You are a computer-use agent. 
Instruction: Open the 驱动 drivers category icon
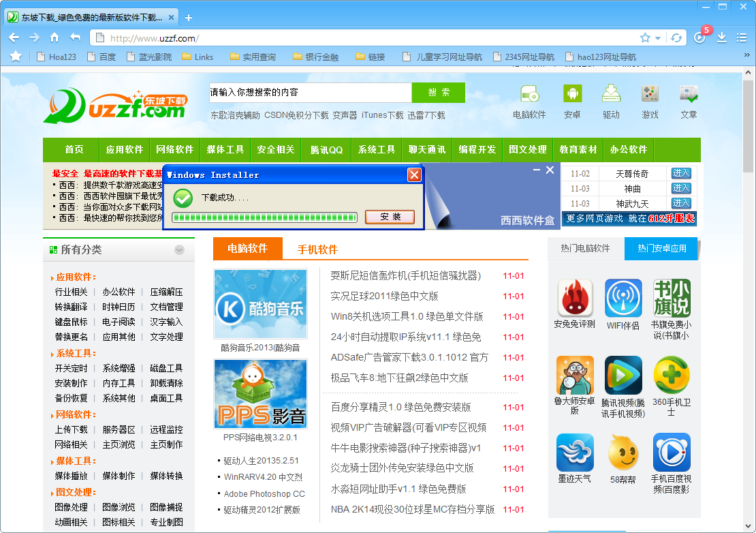(611, 93)
